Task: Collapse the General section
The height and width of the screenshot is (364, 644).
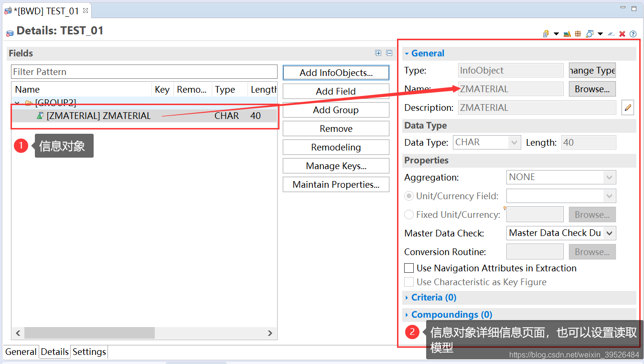Action: click(x=407, y=54)
